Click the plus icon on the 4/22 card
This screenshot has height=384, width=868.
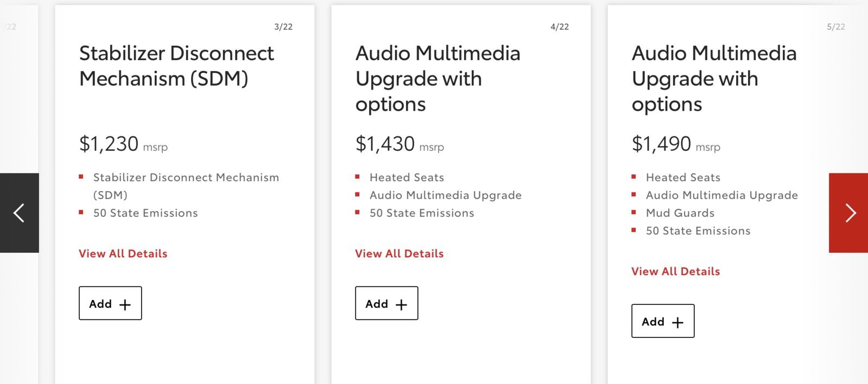coord(401,305)
